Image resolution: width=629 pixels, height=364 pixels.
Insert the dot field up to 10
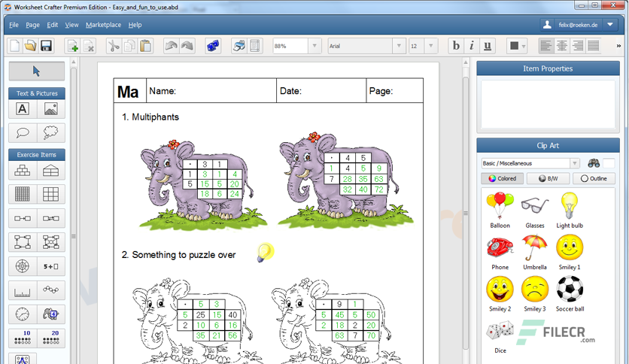[x=23, y=338]
